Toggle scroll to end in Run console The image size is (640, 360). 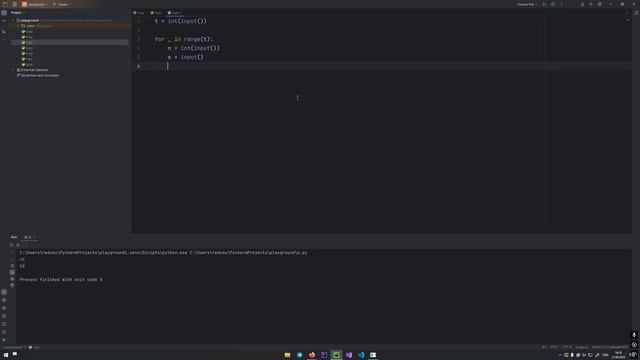click(x=12, y=272)
